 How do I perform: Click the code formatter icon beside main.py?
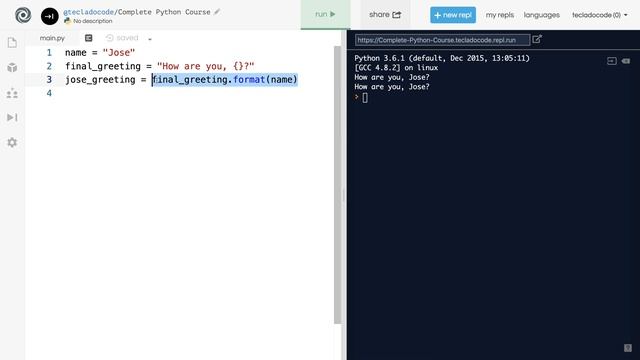coord(89,38)
